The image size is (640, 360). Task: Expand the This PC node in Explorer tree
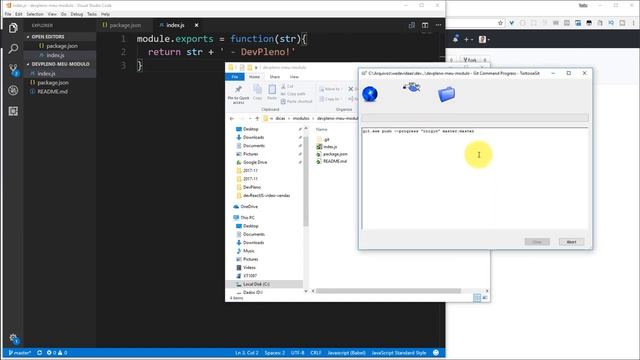244,218
